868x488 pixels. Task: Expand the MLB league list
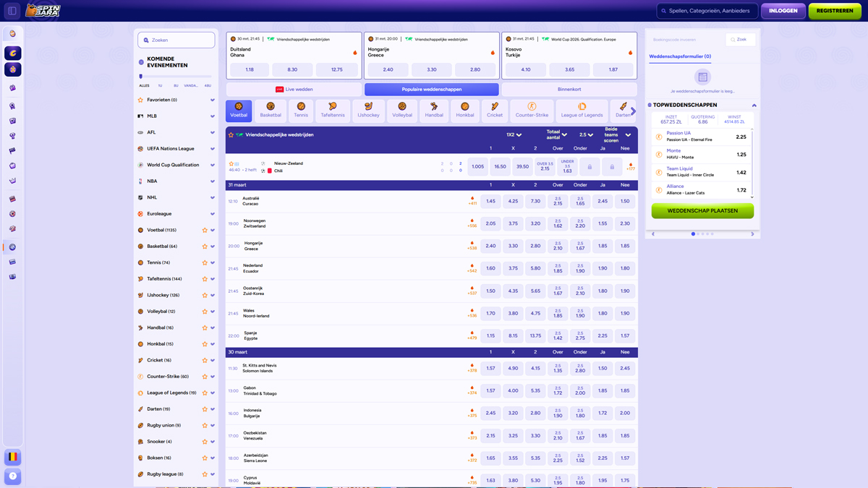(x=212, y=116)
